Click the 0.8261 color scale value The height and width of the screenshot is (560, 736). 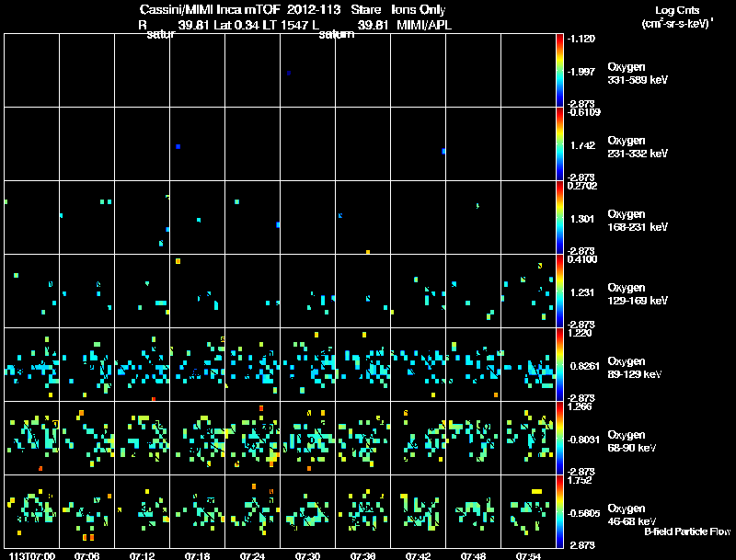pyautogui.click(x=585, y=366)
